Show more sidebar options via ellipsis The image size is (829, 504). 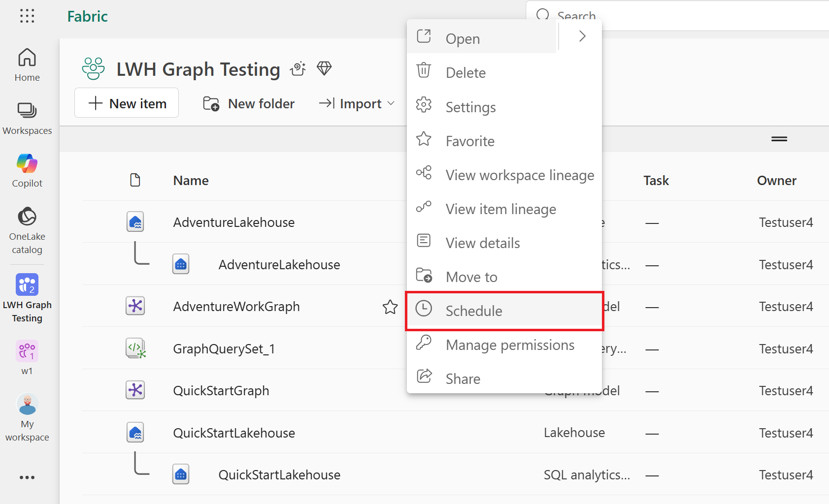pyautogui.click(x=27, y=477)
